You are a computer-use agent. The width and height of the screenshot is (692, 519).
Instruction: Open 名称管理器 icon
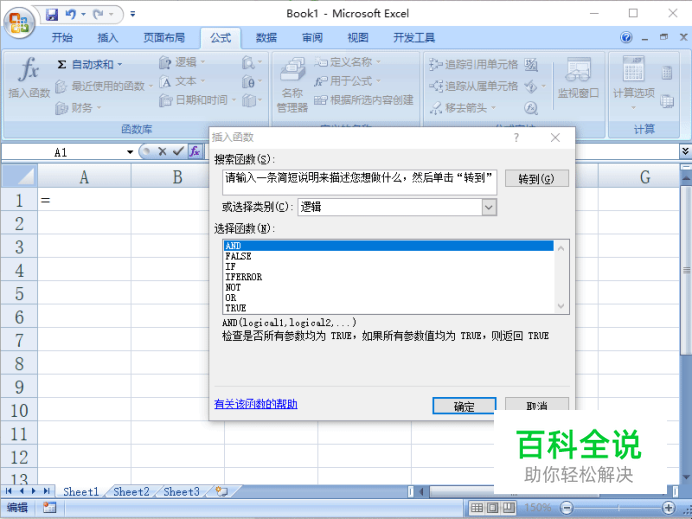tap(292, 85)
